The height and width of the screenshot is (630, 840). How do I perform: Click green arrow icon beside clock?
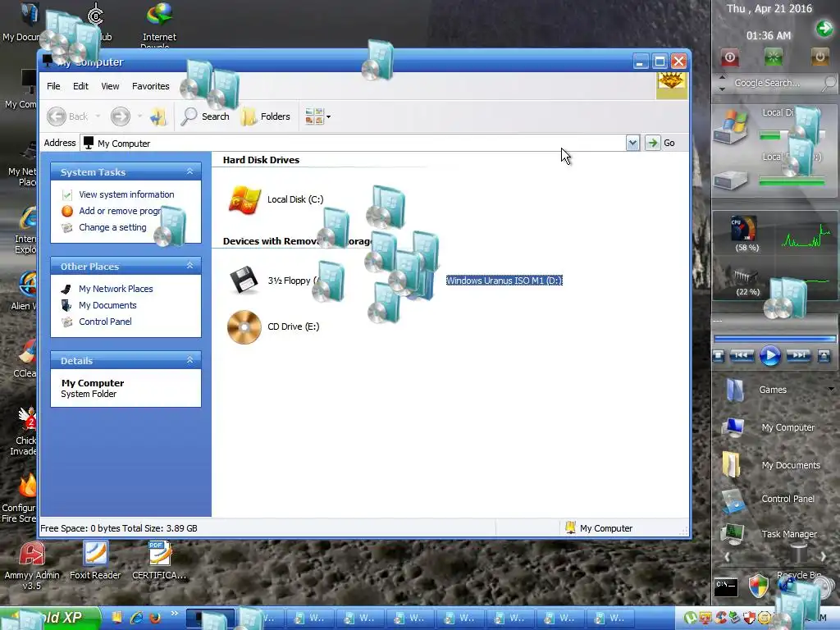tap(824, 29)
